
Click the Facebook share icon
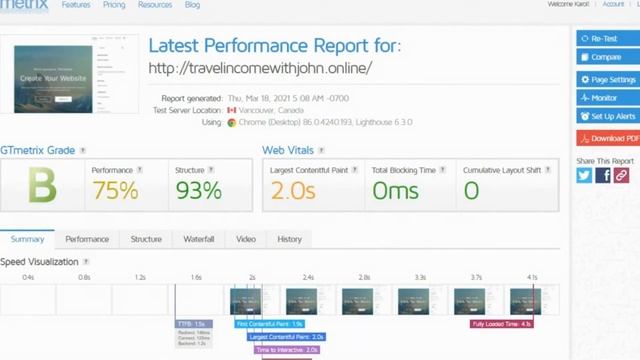tap(603, 176)
